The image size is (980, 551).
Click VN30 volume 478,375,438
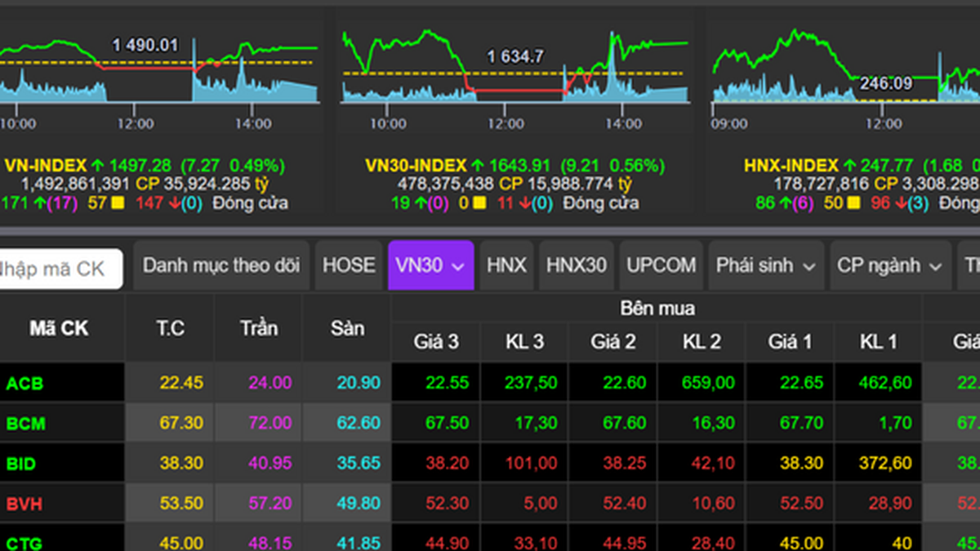[446, 184]
